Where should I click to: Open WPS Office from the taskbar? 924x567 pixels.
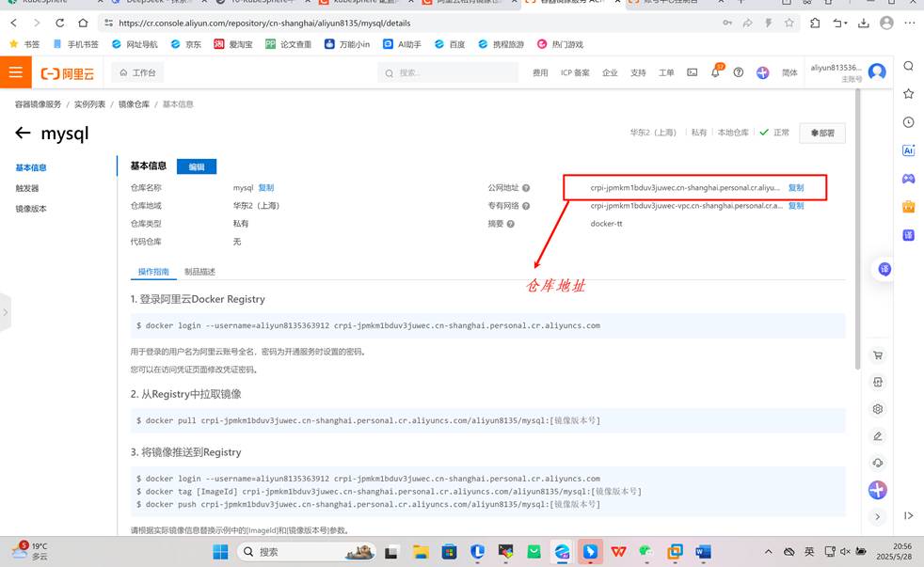618,552
